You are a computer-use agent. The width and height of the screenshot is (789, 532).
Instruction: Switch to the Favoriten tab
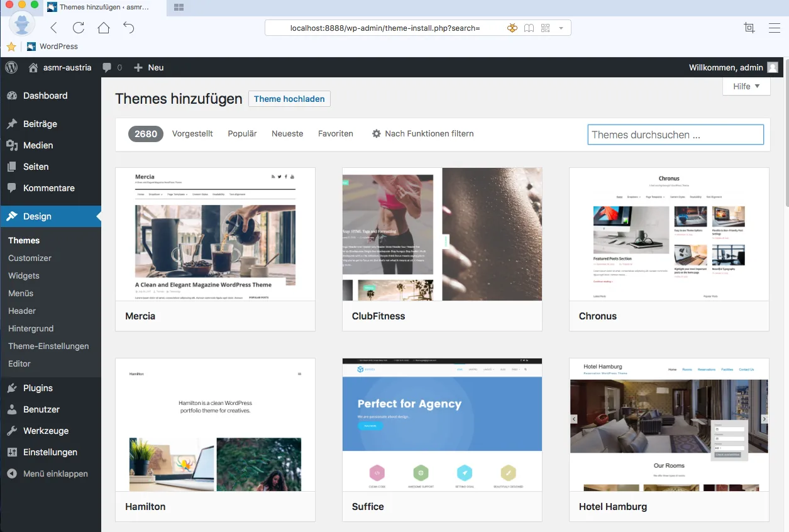[336, 134]
